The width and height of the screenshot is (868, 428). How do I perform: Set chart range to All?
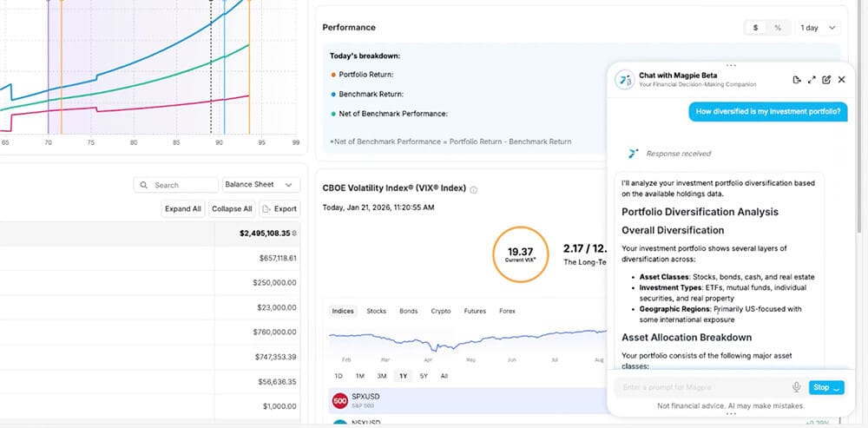pyautogui.click(x=444, y=376)
